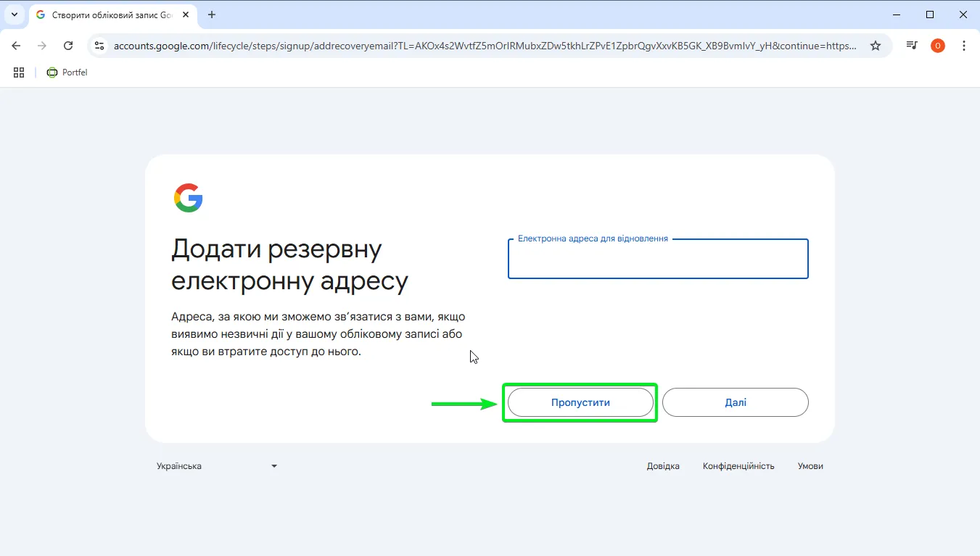
Task: Minimize the Chrome window
Action: click(x=897, y=14)
